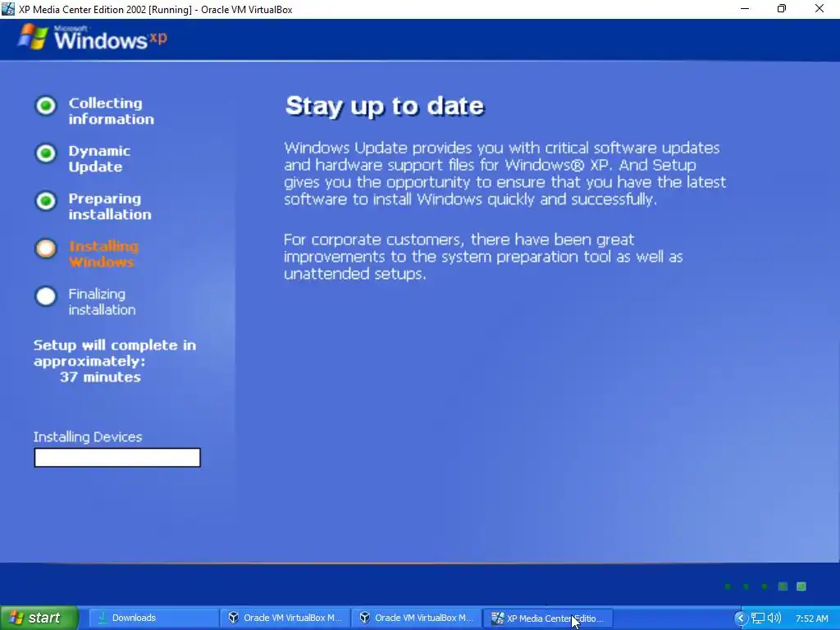Open the volume speaker tray icon
840x630 pixels.
(774, 619)
